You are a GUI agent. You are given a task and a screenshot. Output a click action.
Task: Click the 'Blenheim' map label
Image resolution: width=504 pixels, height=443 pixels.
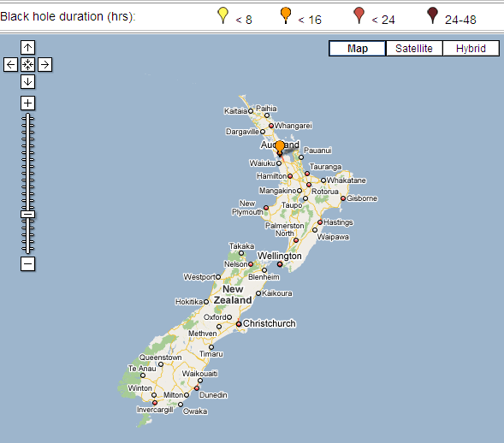click(x=264, y=277)
